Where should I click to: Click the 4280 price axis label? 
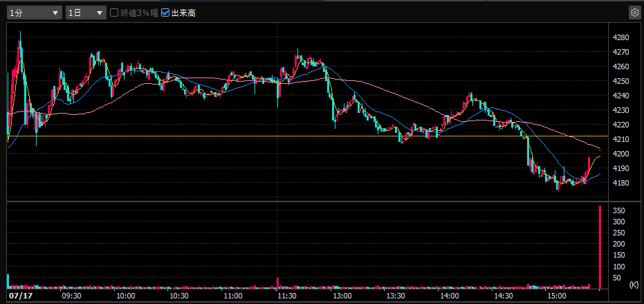[620, 37]
